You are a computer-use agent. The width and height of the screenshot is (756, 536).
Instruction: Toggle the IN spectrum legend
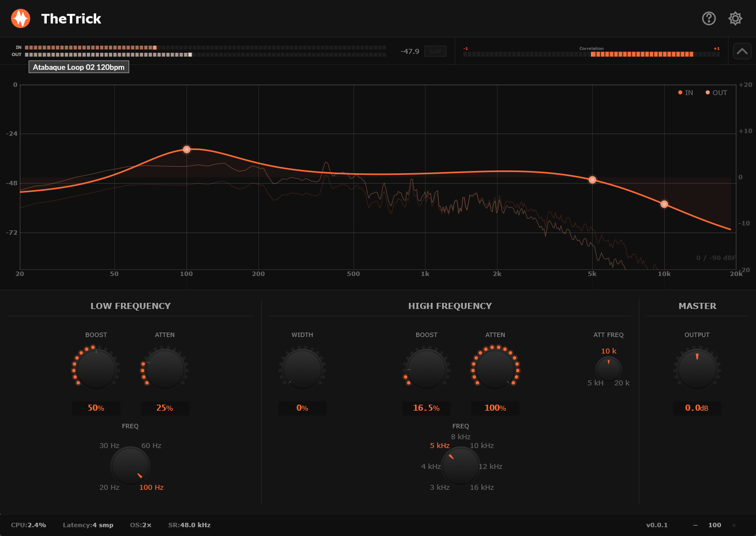point(685,92)
